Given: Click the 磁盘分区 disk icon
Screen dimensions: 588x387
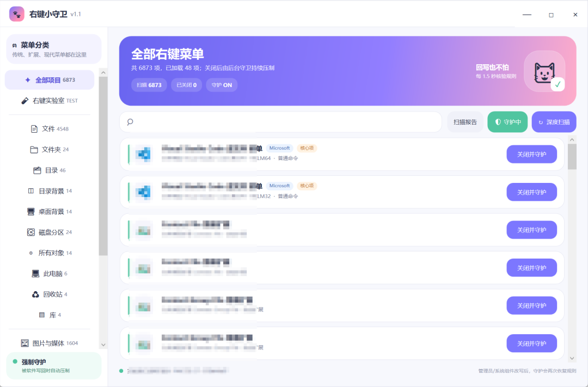Looking at the screenshot, I should [x=31, y=232].
